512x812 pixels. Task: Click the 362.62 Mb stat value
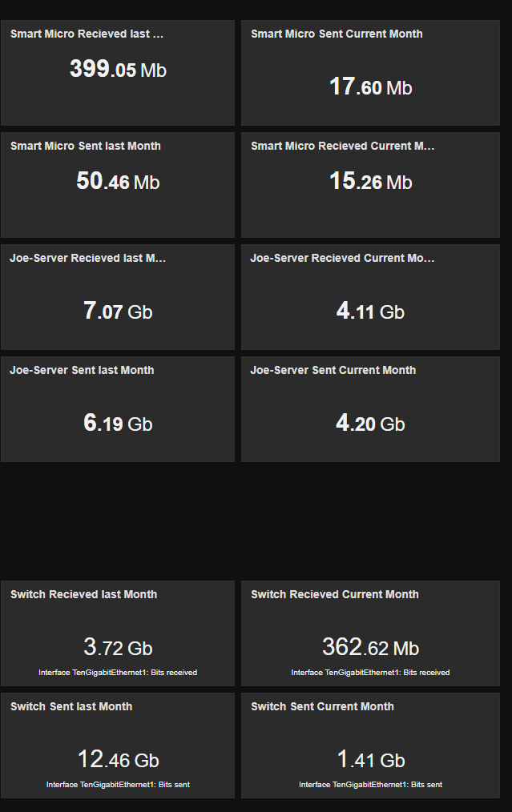point(370,648)
